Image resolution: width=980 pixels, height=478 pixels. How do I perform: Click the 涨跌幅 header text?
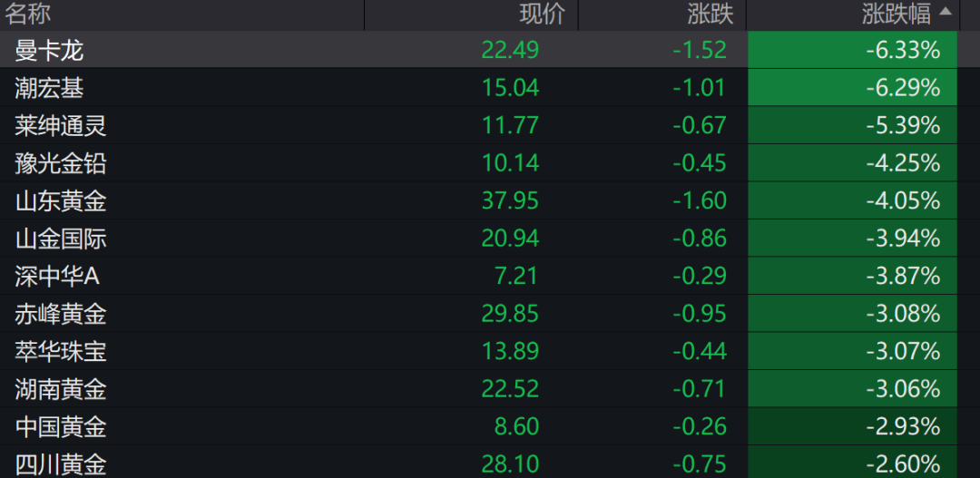[x=896, y=14]
